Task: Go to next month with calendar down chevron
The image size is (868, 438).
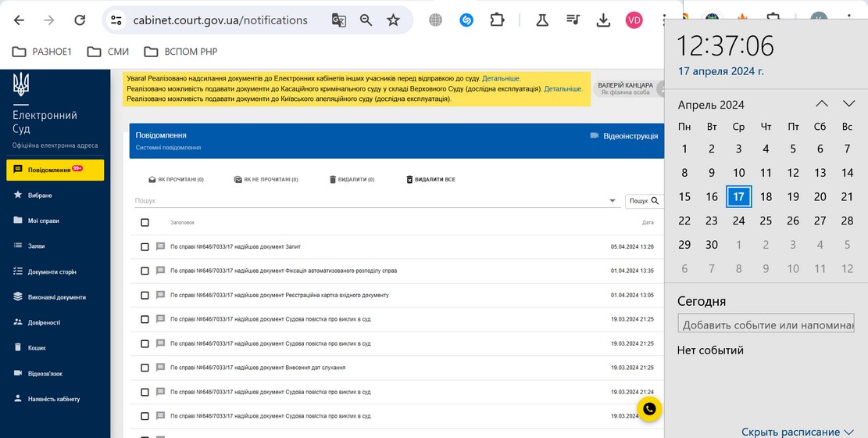Action: click(848, 104)
